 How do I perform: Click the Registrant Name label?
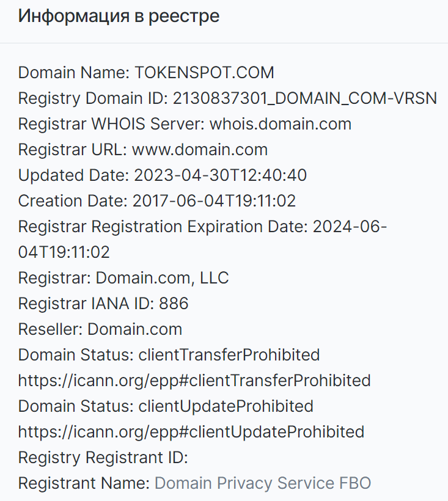(x=84, y=483)
